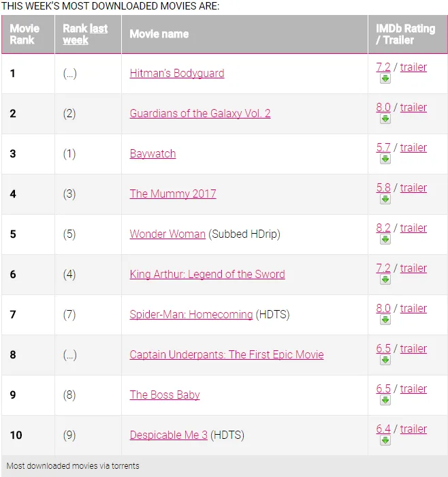This screenshot has height=477, width=448.
Task: Click the heading 'THIS WEEK'S MOST DOWNLOADED MOVIES ARE:'
Action: 110,6
